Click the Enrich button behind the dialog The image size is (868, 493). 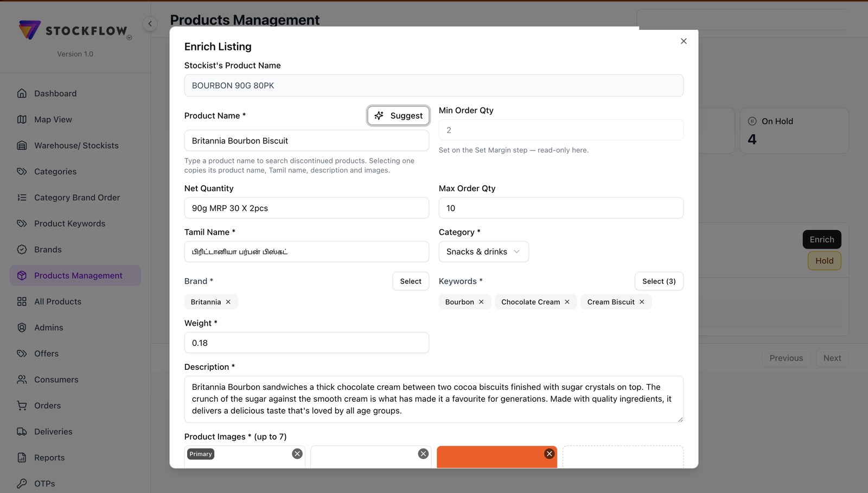(822, 239)
